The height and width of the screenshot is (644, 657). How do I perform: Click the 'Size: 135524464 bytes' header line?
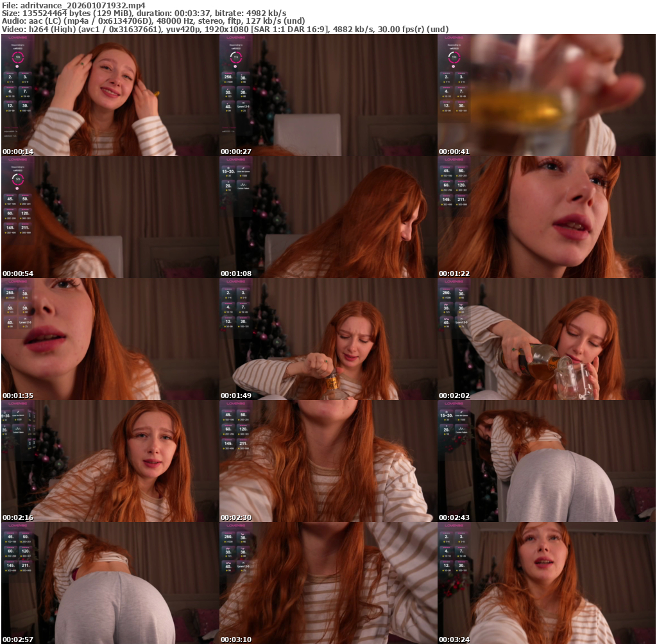pyautogui.click(x=144, y=13)
